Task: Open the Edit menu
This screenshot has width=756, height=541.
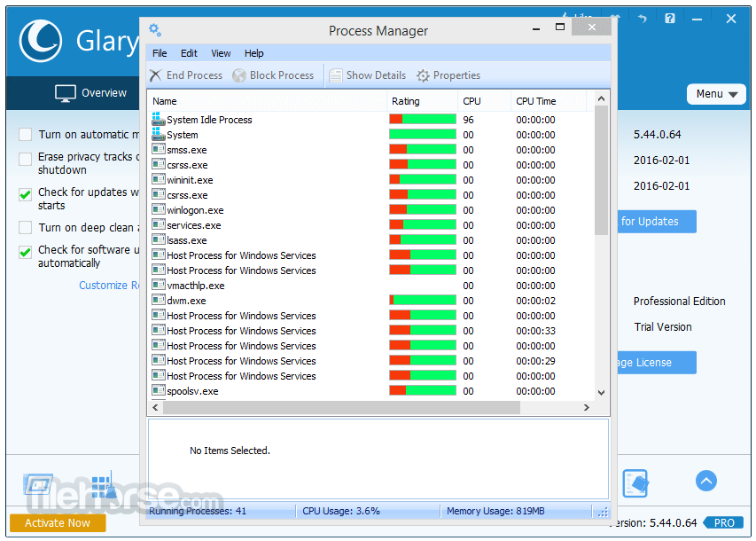Action: [x=189, y=53]
